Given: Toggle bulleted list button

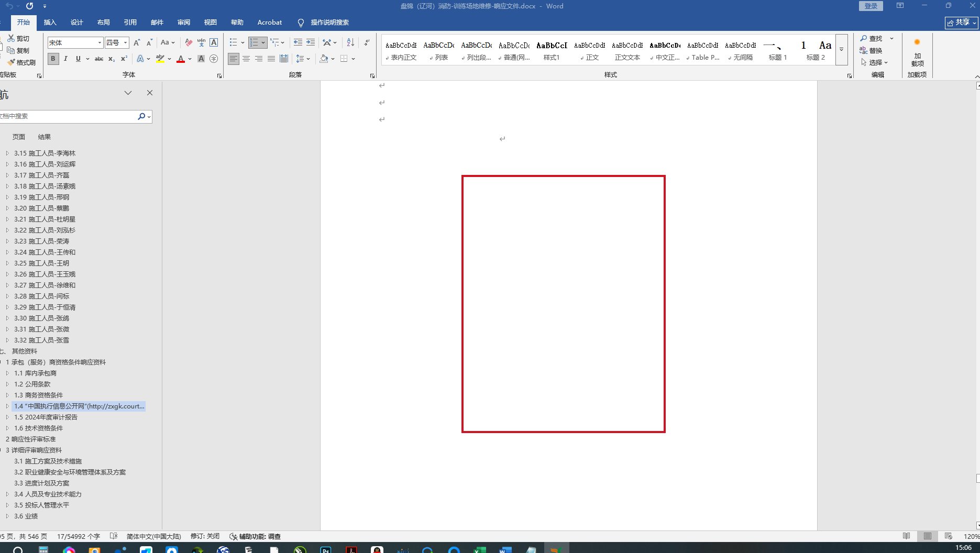Looking at the screenshot, I should coord(234,42).
